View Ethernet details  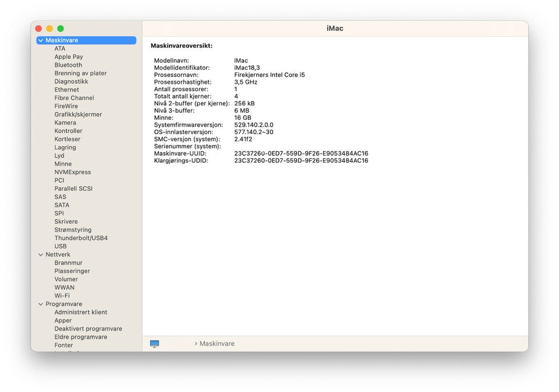[x=66, y=90]
